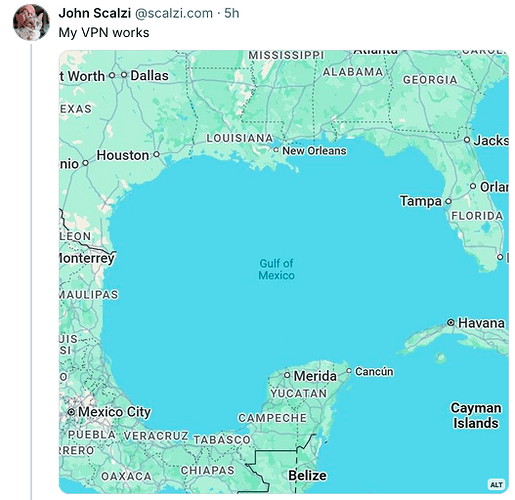
Task: Open the @scalzi.com handle link
Action: 174,13
